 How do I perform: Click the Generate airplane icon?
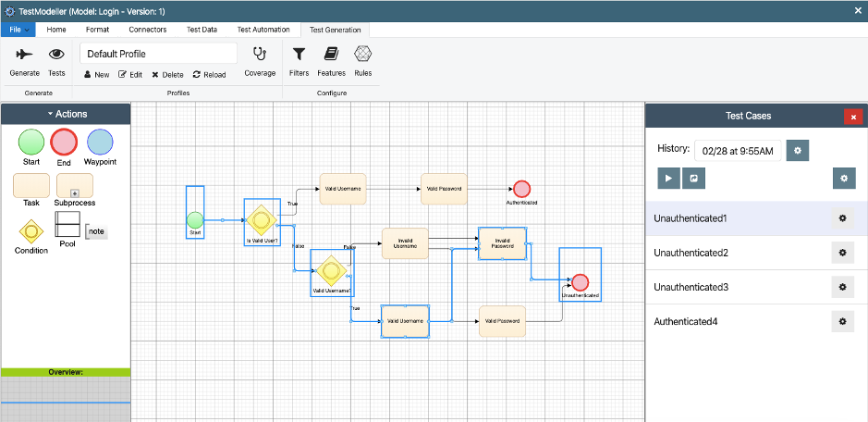24,55
